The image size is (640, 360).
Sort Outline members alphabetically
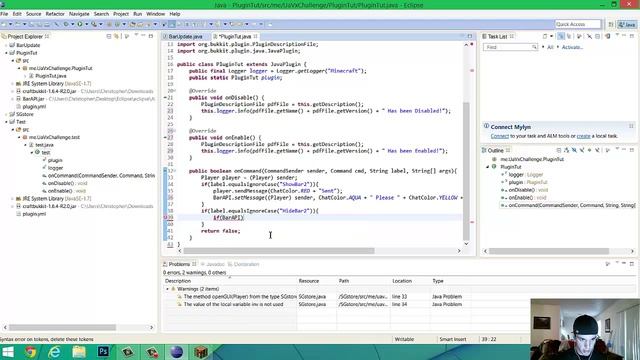566,150
